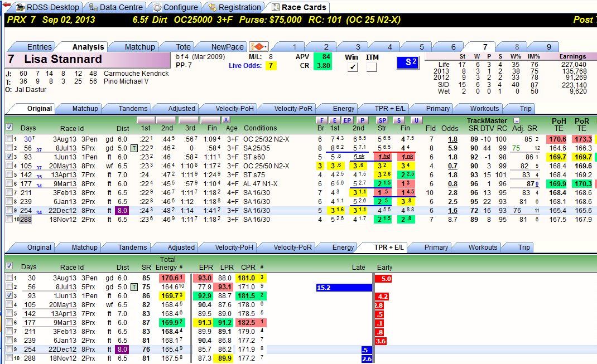Uncheck the 1Jun13 row checkbox in upper table
The height and width of the screenshot is (364, 597).
9,157
